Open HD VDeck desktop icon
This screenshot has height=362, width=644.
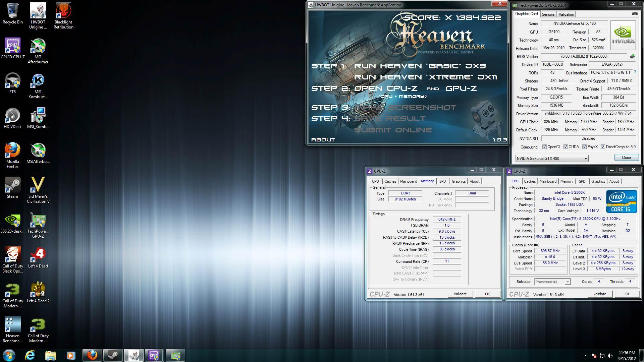[13, 118]
